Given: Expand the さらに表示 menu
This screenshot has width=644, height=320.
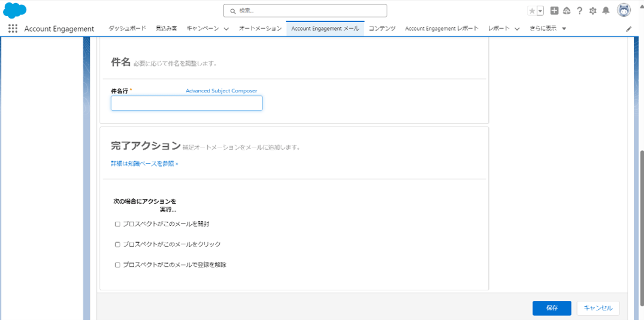Looking at the screenshot, I should (548, 28).
